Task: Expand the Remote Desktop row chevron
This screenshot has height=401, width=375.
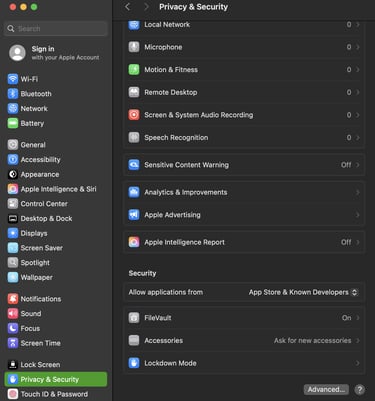Action: 358,92
